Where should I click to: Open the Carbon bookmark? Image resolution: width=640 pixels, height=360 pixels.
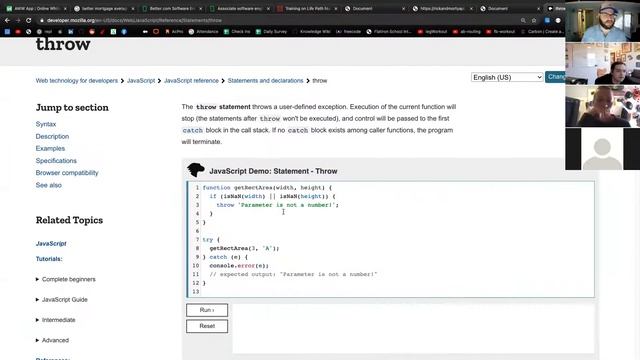coord(542,31)
